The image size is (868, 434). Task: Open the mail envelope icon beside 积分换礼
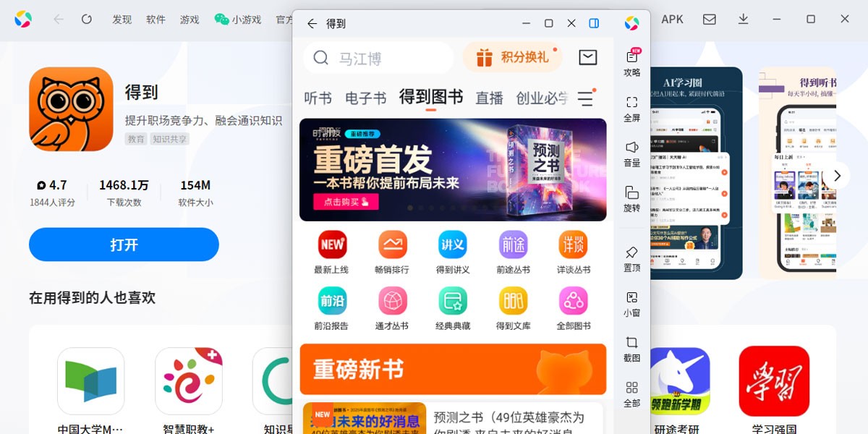tap(588, 57)
